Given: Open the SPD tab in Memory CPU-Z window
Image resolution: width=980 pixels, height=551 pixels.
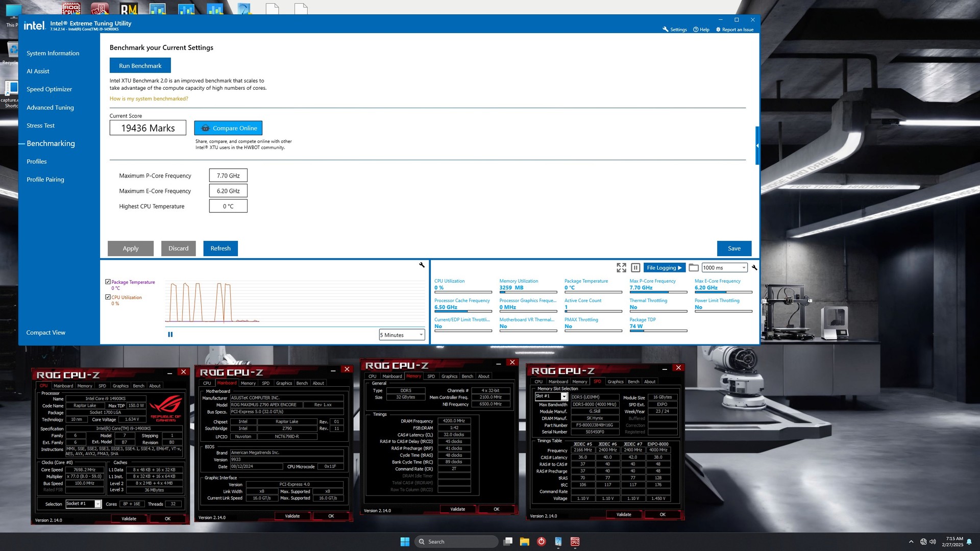Looking at the screenshot, I should click(431, 377).
